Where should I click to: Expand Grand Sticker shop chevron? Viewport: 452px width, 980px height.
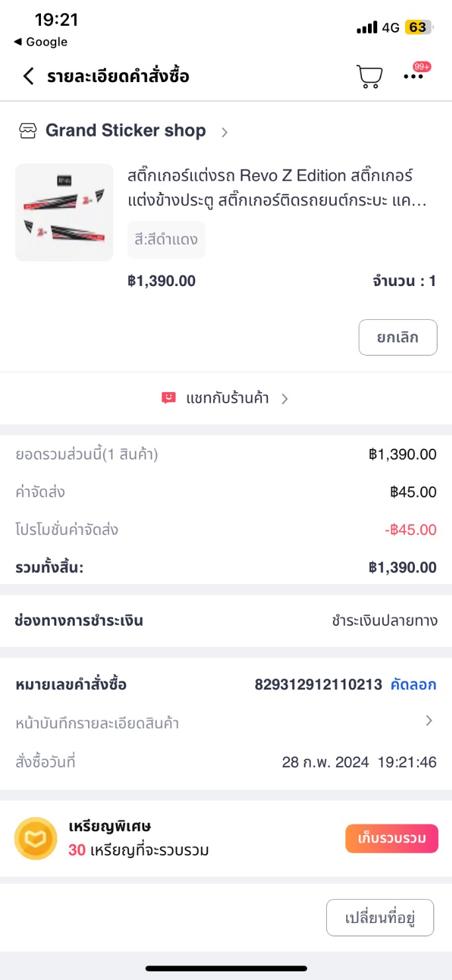(x=224, y=132)
